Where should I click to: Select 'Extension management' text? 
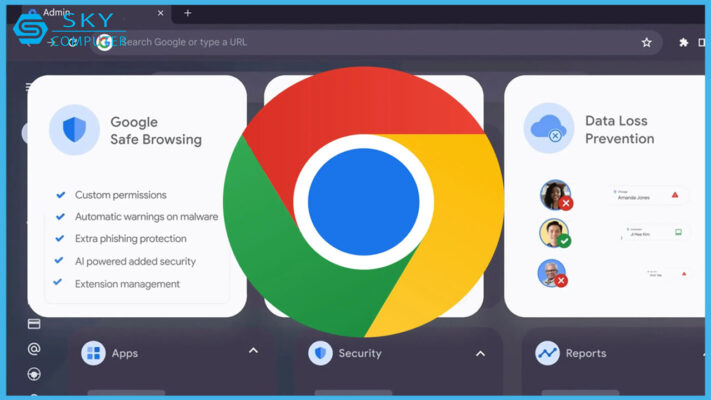tap(127, 284)
